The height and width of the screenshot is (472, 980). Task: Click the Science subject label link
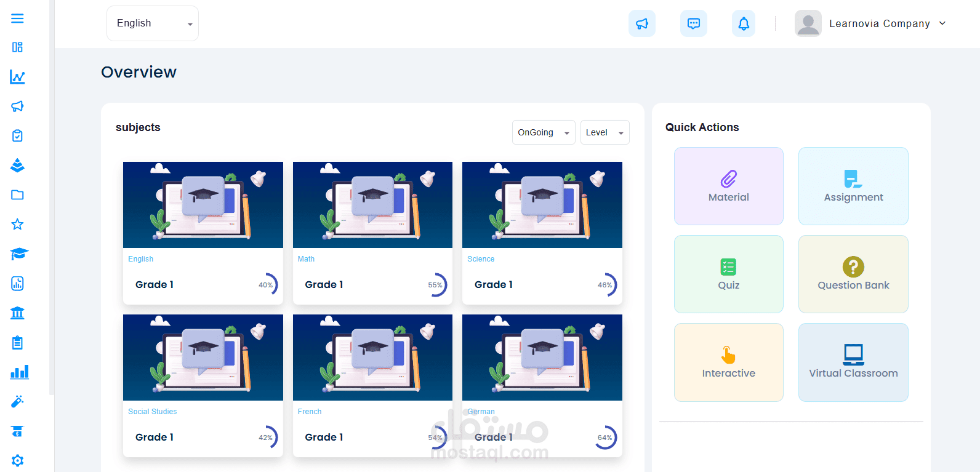(x=481, y=259)
